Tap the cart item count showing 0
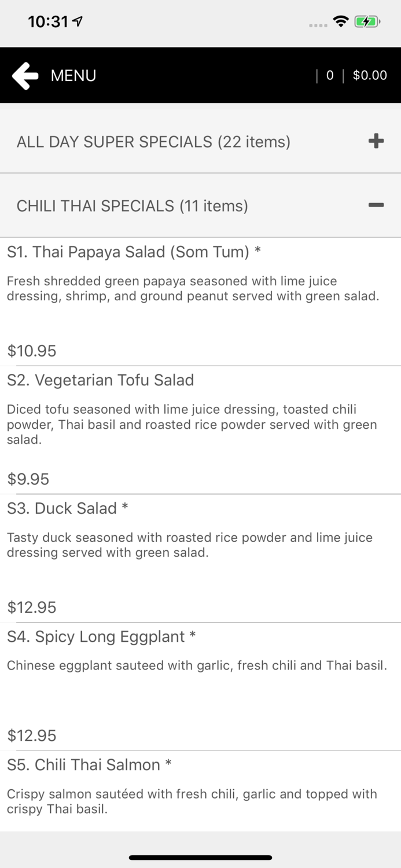Viewport: 401px width, 868px height. (x=330, y=75)
